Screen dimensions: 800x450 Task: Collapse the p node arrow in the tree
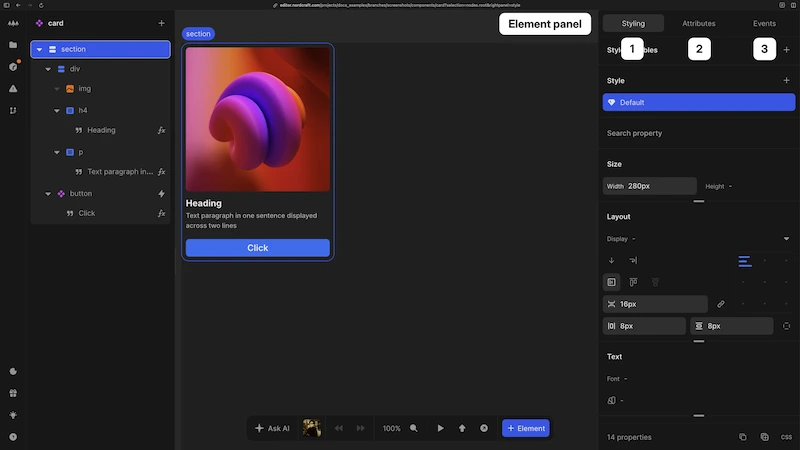coord(57,152)
